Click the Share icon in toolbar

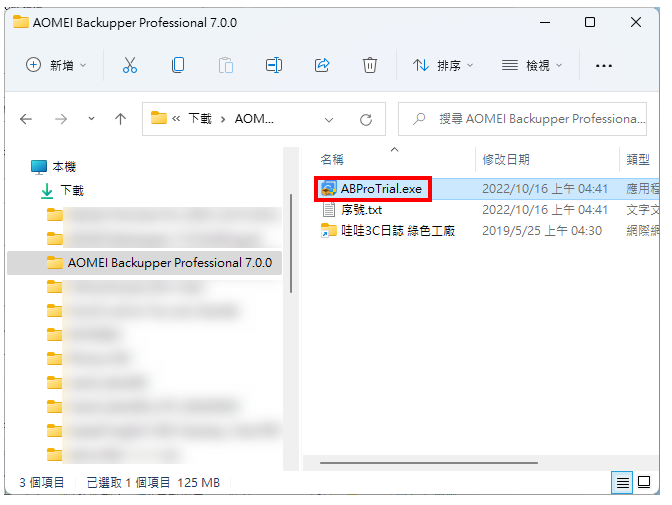coord(322,65)
